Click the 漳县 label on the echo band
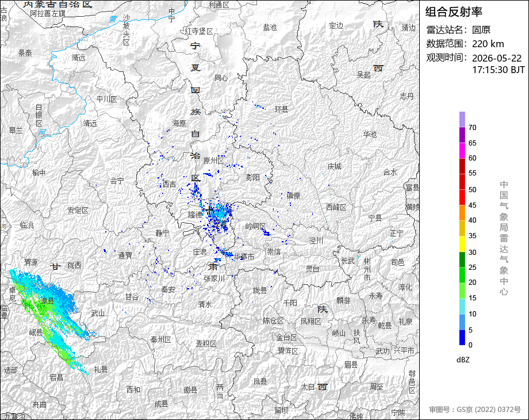The image size is (529, 420). [x=48, y=300]
